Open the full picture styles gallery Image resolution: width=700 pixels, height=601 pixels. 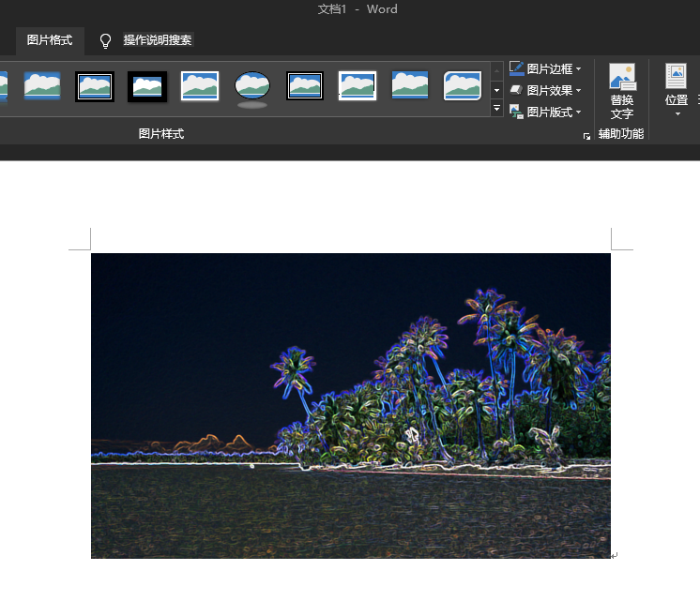(497, 110)
